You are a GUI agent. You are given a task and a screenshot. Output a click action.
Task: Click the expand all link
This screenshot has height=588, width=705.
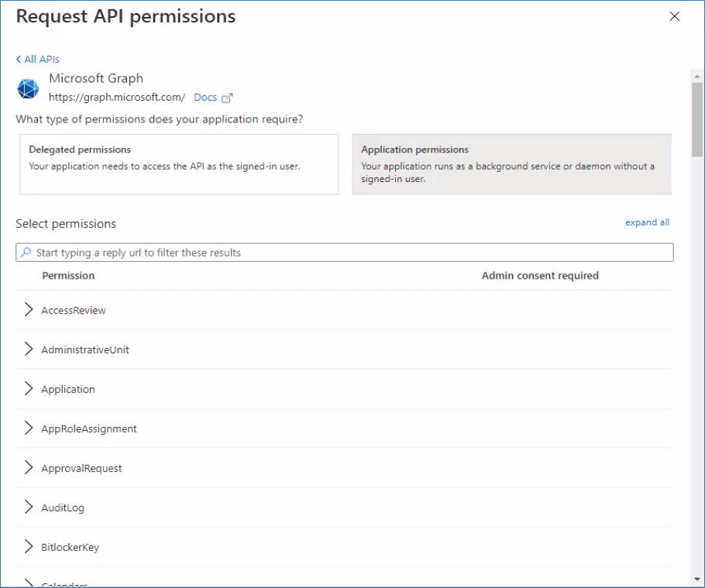coord(647,222)
